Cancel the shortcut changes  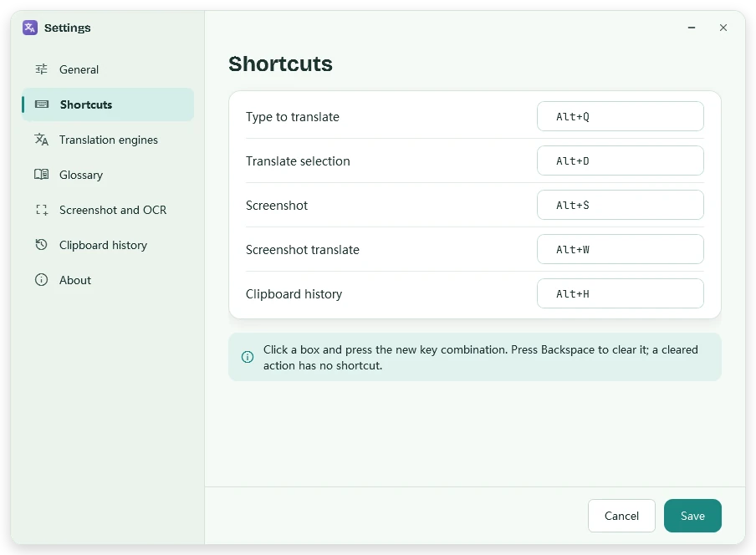(x=621, y=516)
